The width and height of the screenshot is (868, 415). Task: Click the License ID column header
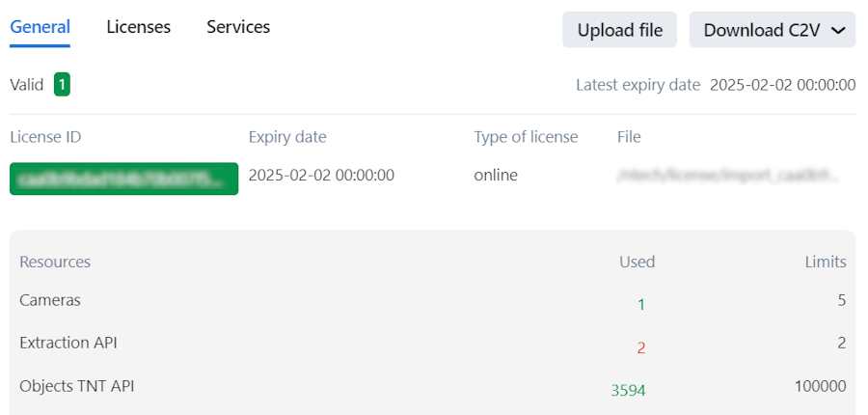[x=45, y=137]
